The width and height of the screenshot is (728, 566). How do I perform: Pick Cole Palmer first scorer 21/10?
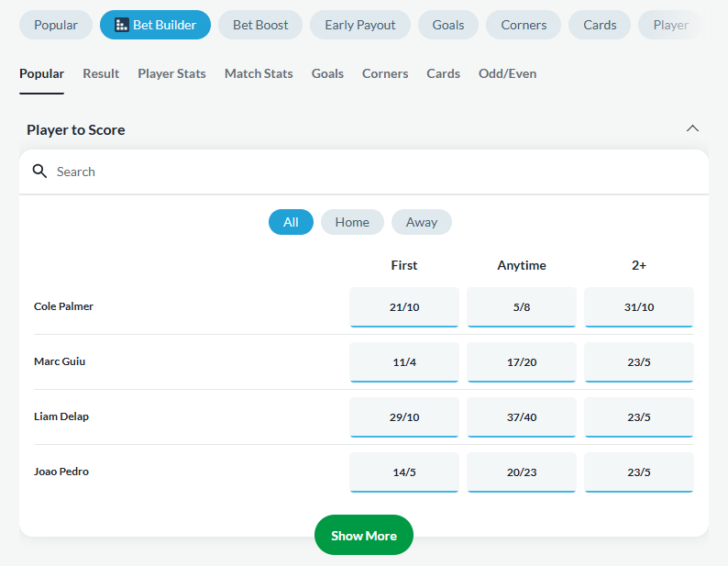(404, 307)
